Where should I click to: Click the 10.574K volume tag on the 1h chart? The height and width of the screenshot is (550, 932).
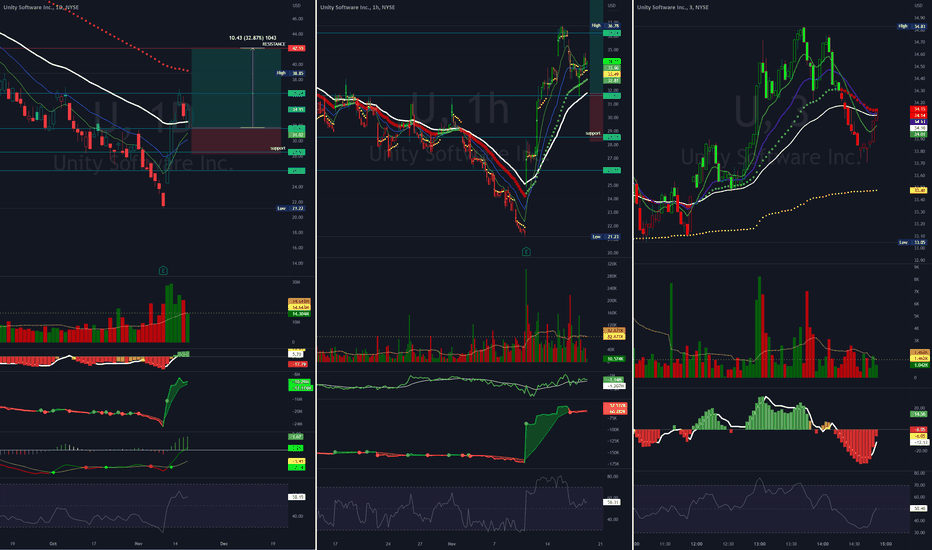point(614,359)
